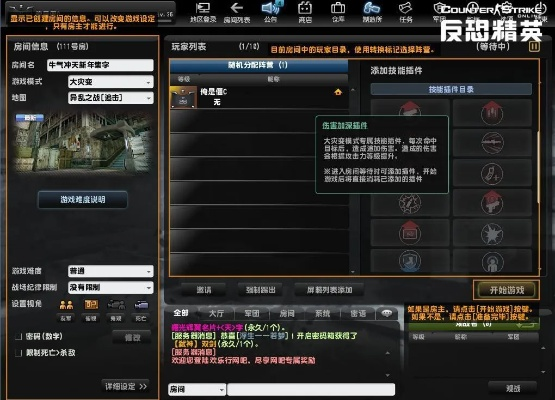Click the 强制踢出 kick button
The width and height of the screenshot is (555, 400).
[261, 290]
